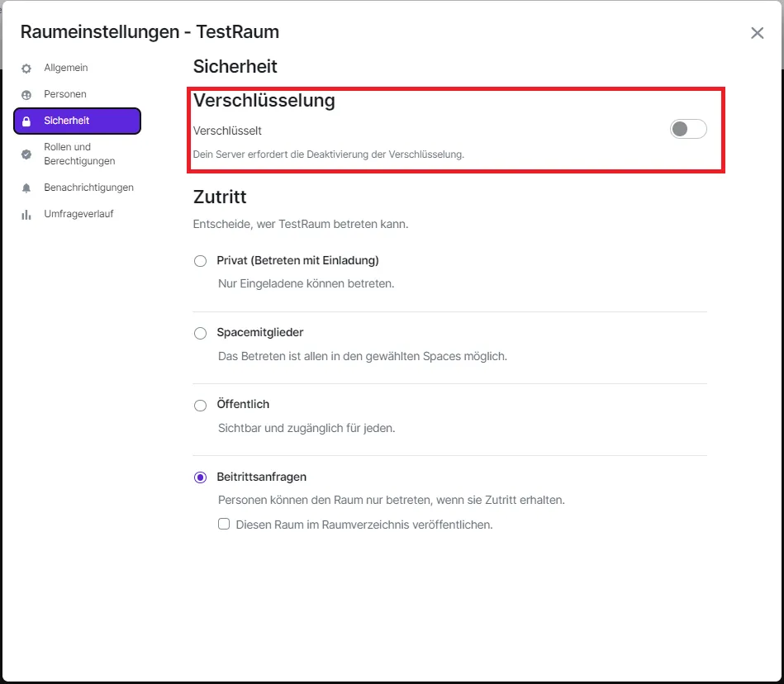Screen dimensions: 784x684
Task: Select the Beitrittsanfragen option
Action: tap(200, 477)
